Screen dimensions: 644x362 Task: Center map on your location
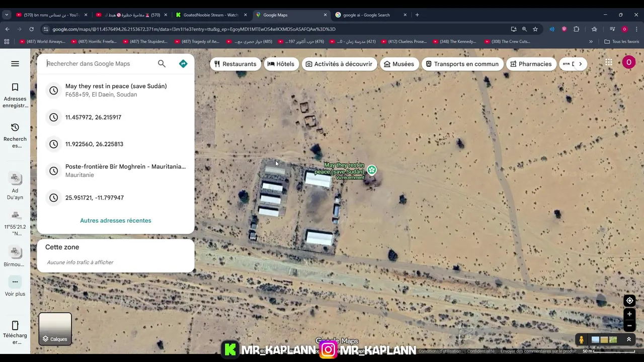629,301
